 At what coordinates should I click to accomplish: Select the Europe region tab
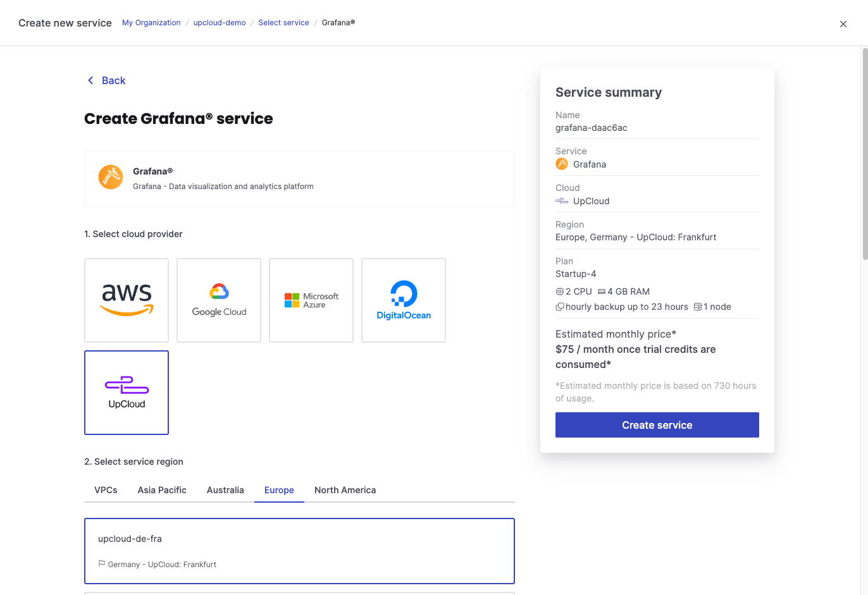pyautogui.click(x=279, y=490)
